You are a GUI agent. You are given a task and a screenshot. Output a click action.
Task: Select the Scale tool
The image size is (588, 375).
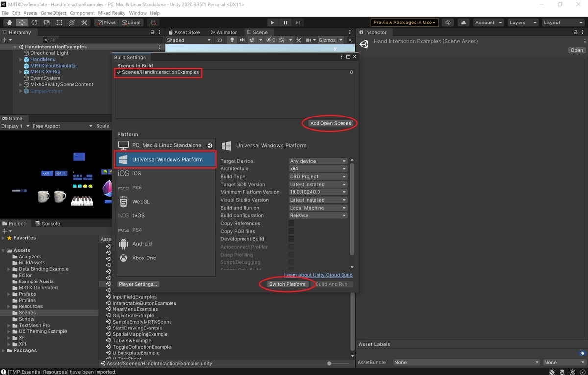pos(47,23)
